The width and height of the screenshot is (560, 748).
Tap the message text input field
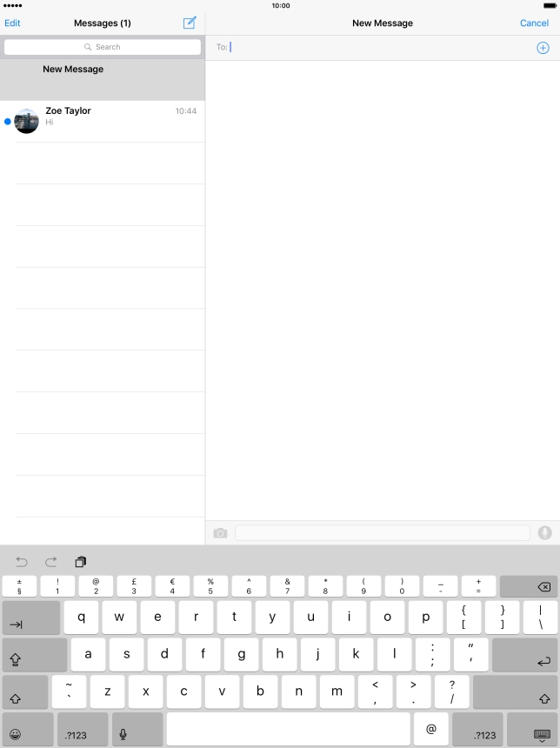[382, 533]
